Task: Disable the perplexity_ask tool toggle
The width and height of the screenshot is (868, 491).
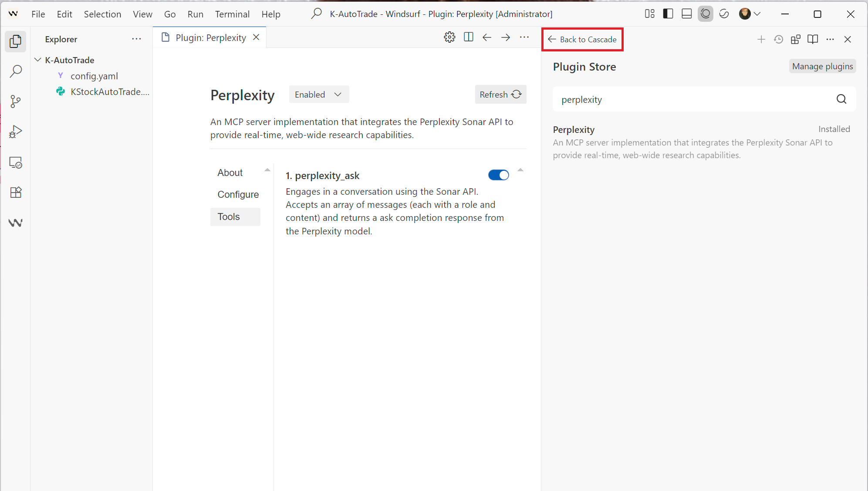Action: click(498, 175)
